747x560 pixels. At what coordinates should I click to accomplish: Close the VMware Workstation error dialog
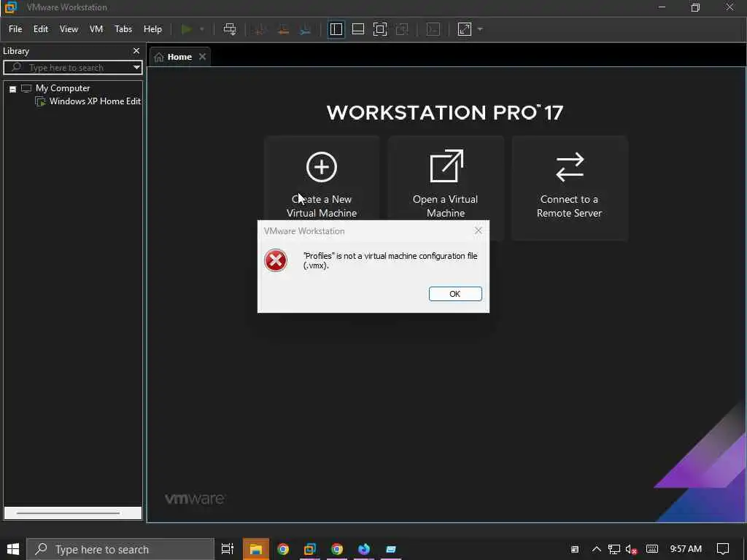(479, 230)
